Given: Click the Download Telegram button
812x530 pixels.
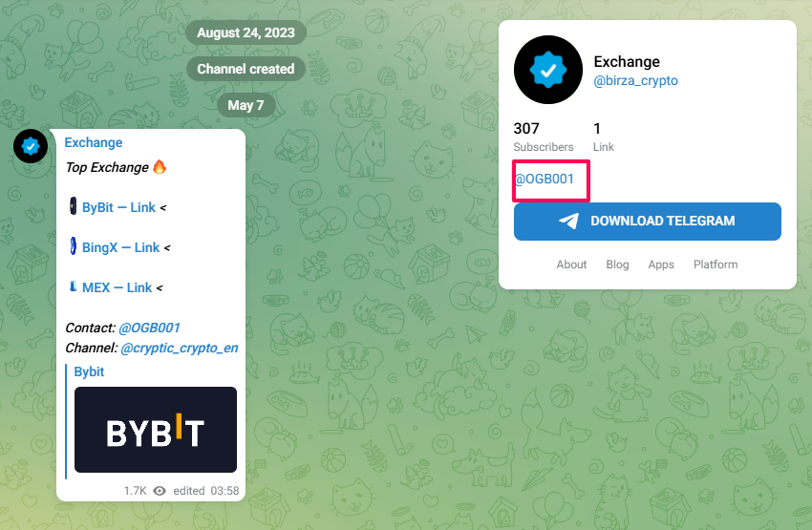Looking at the screenshot, I should point(648,222).
